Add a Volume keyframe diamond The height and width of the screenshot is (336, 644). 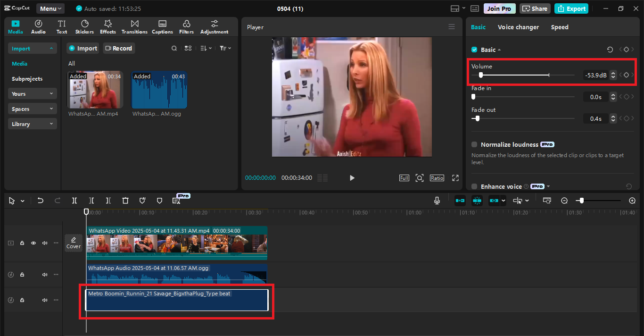pos(626,75)
